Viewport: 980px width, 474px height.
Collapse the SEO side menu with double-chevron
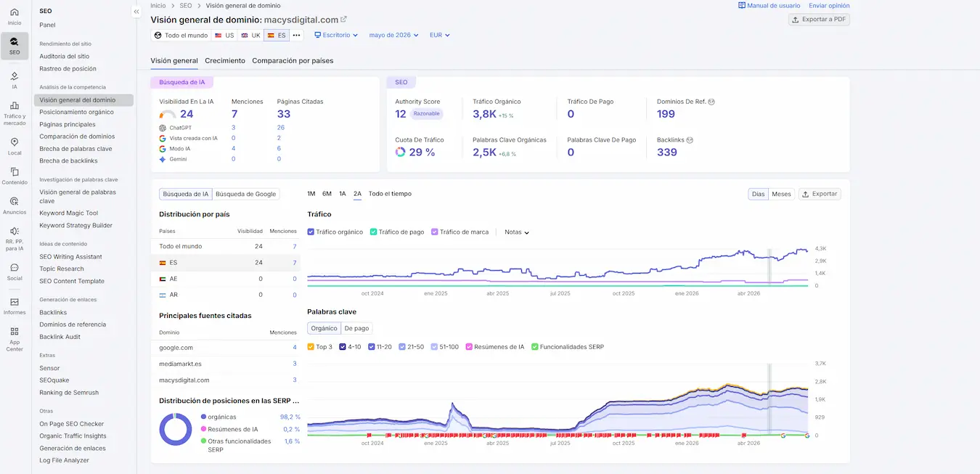(136, 12)
